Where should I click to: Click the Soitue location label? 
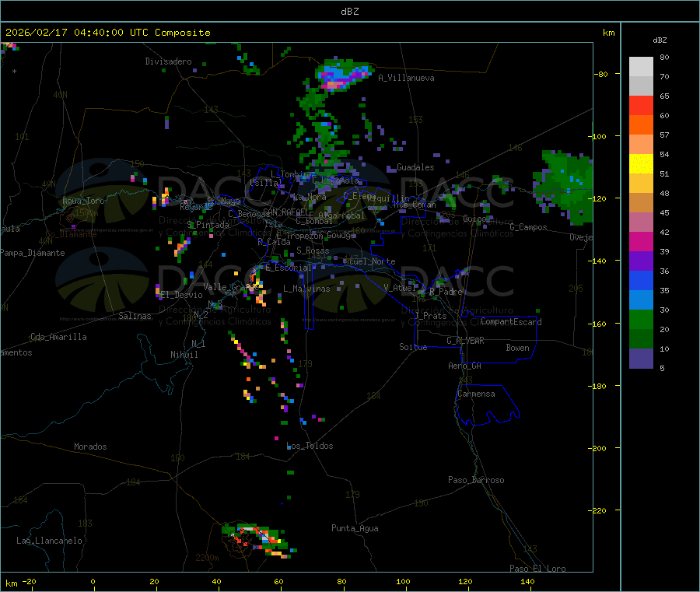click(413, 347)
